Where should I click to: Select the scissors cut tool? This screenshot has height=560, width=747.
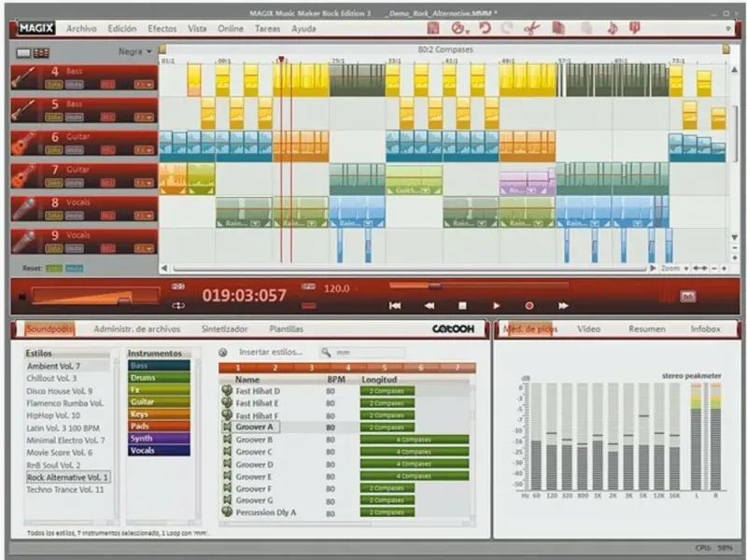[x=531, y=29]
